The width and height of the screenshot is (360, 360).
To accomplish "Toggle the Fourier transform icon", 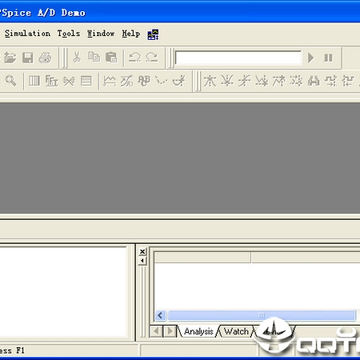I will (x=52, y=81).
